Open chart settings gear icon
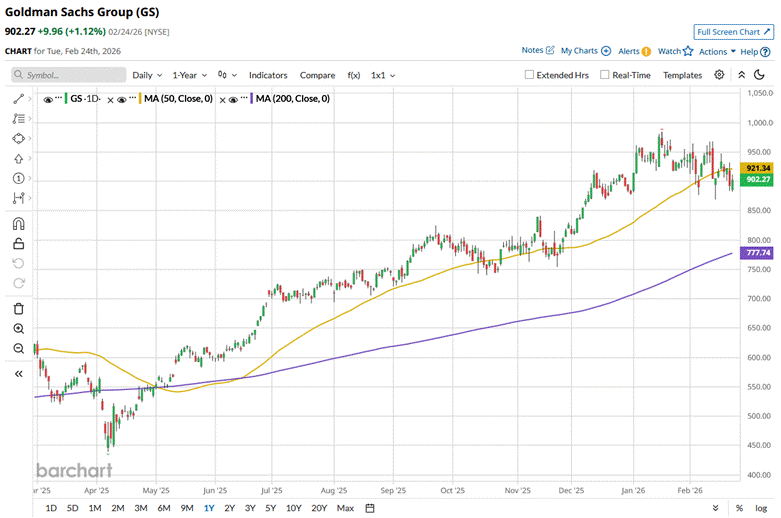781x518 pixels. [719, 75]
